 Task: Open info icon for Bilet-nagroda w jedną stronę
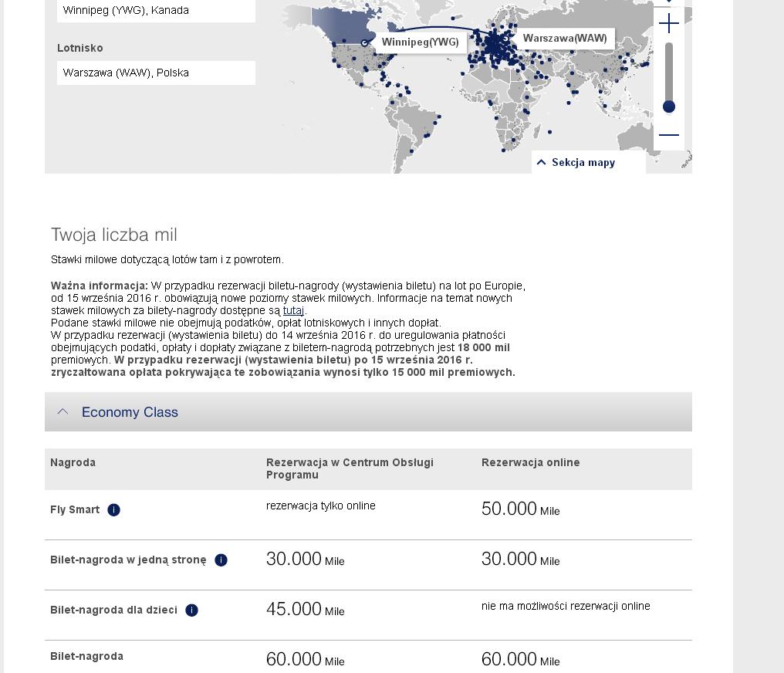tap(221, 560)
